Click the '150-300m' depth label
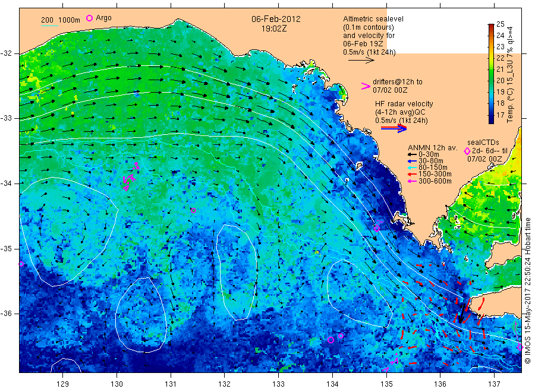Image resolution: width=535 pixels, height=392 pixels. [435, 175]
